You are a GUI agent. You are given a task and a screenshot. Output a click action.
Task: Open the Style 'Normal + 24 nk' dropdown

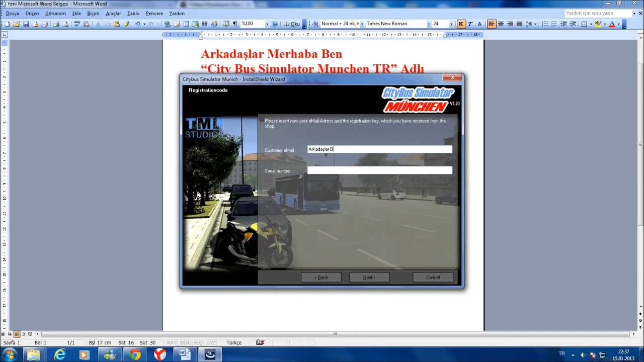[362, 24]
